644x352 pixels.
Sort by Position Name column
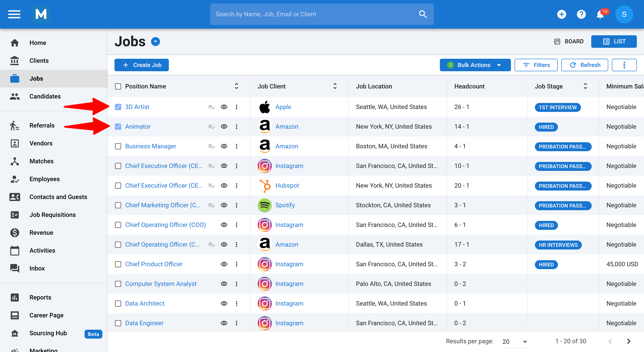tap(237, 86)
